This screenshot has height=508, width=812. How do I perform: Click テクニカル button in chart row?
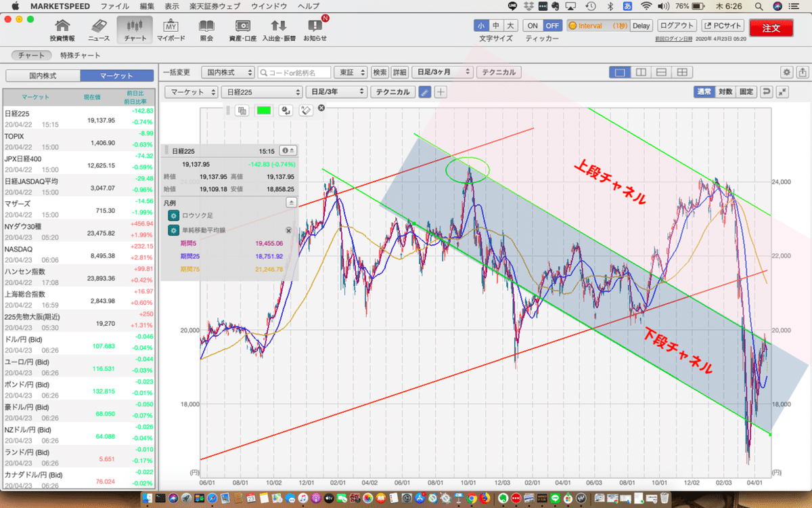[x=392, y=92]
